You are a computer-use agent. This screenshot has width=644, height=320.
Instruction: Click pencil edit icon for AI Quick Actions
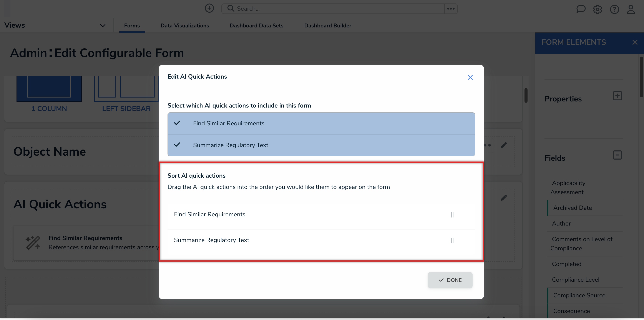[504, 198]
